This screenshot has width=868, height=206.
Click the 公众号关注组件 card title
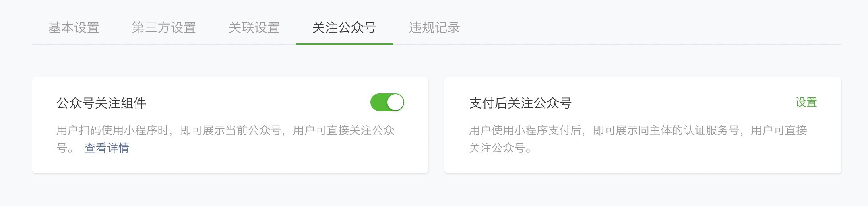[101, 103]
